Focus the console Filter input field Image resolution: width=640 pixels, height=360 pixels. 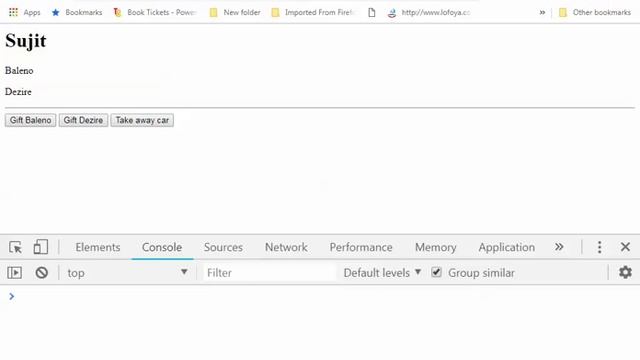pyautogui.click(x=269, y=273)
